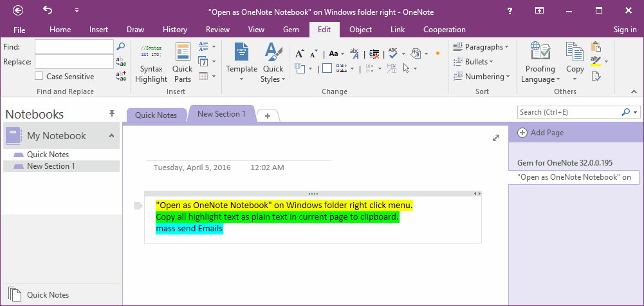
Task: Click the note container paragraph tag handle
Action: (x=138, y=206)
